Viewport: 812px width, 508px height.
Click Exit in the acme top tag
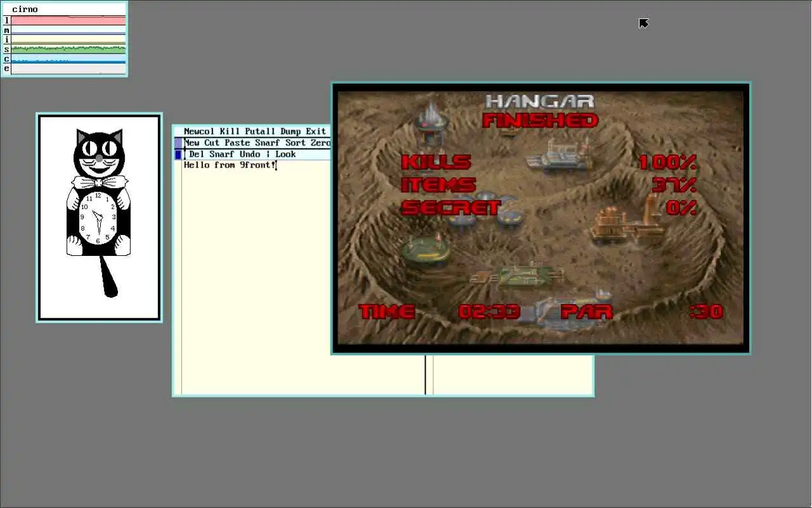[x=316, y=131]
